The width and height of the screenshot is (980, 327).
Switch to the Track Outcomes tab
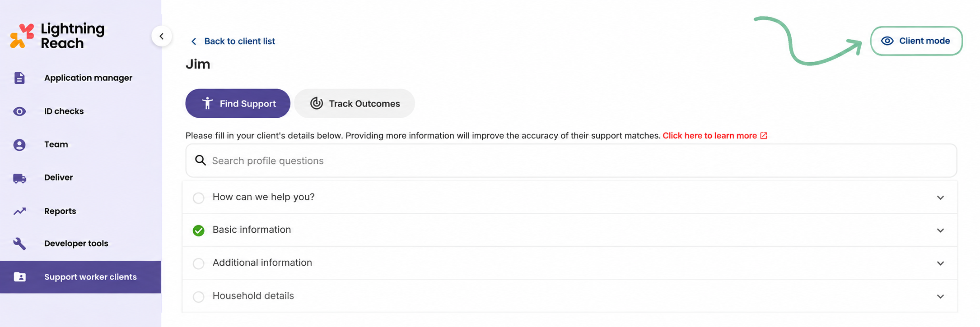coord(355,103)
